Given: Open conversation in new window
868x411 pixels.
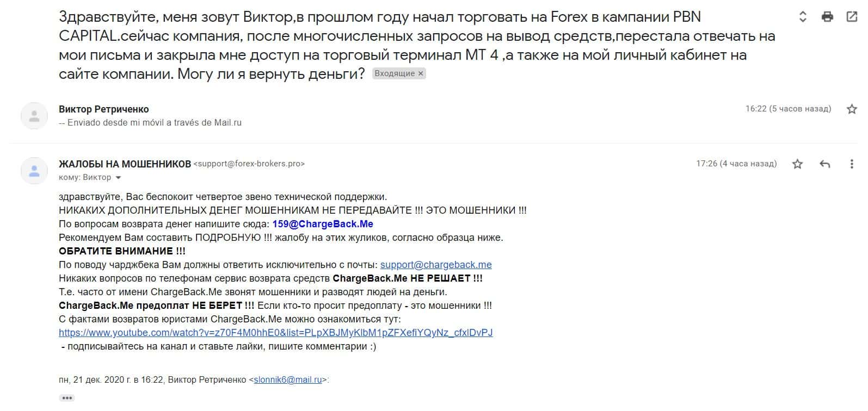Looking at the screenshot, I should (x=852, y=17).
